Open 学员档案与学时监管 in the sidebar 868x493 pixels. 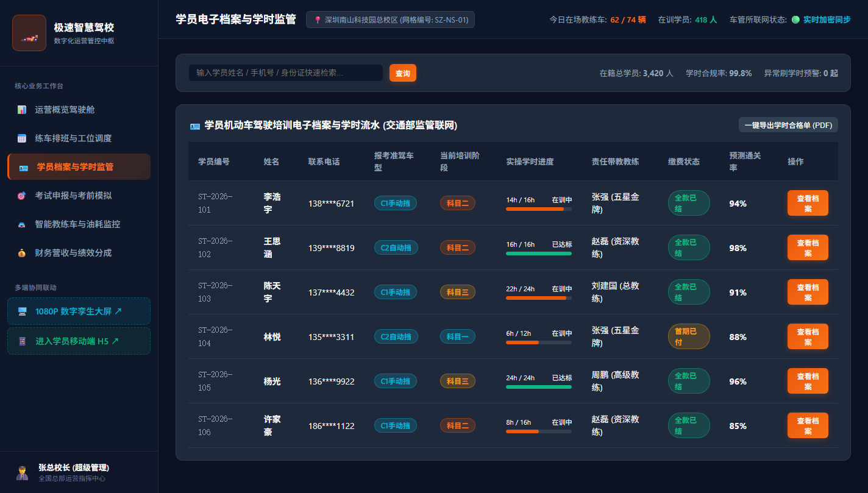click(79, 167)
